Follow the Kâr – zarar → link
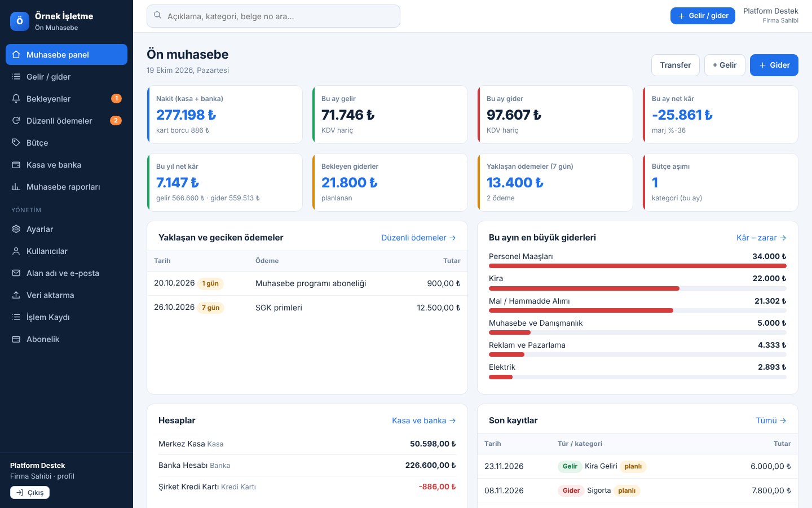This screenshot has height=508, width=812. [x=761, y=238]
